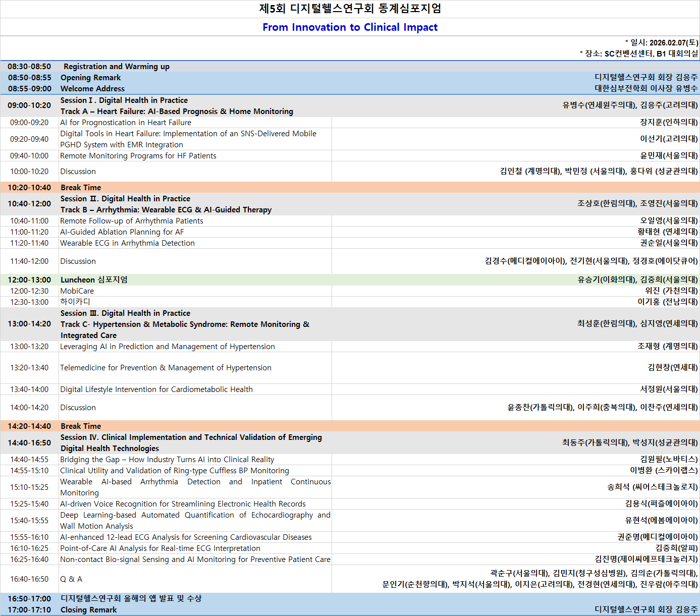700x616 pixels.
Task: Select 'Telemedicine for Prevention & Management of Hypertension'
Action: 166,368
